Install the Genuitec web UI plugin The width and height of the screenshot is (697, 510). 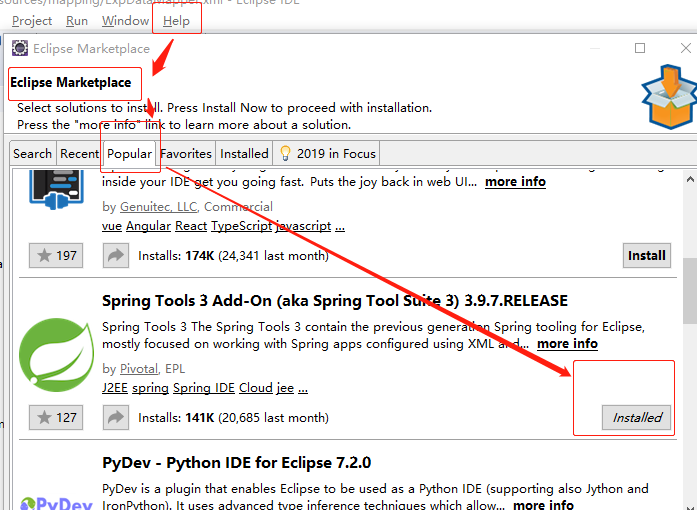(x=647, y=255)
